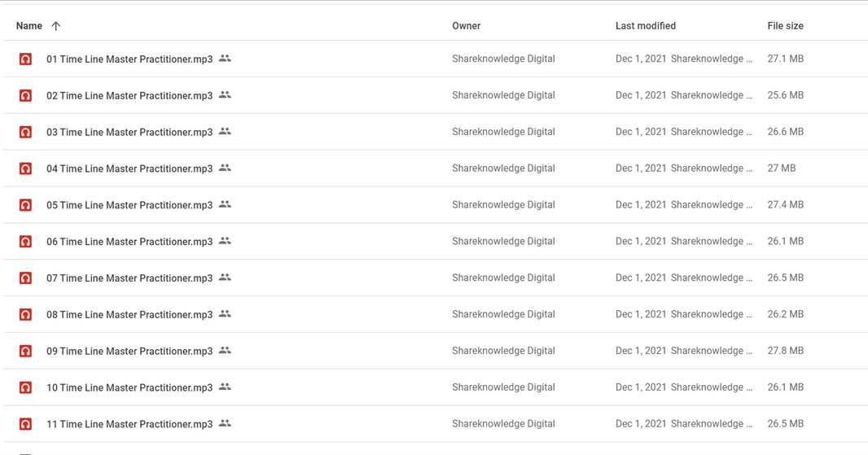Select the red headphone icon for file 09

pos(25,351)
